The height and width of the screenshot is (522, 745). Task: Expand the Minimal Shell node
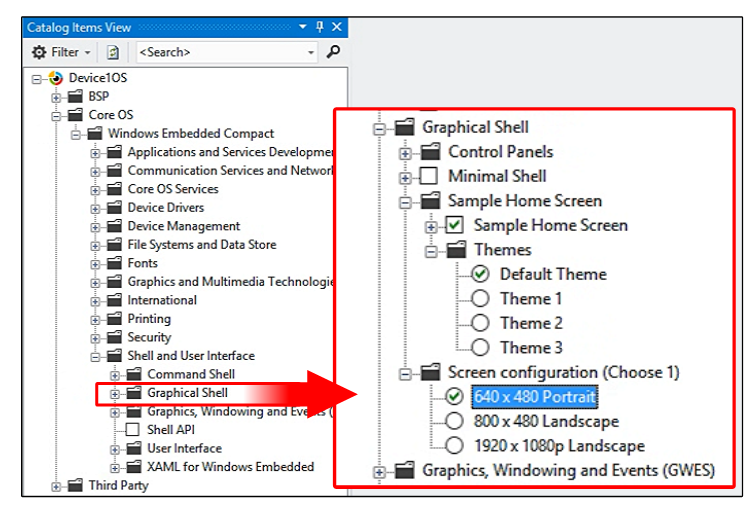(405, 178)
